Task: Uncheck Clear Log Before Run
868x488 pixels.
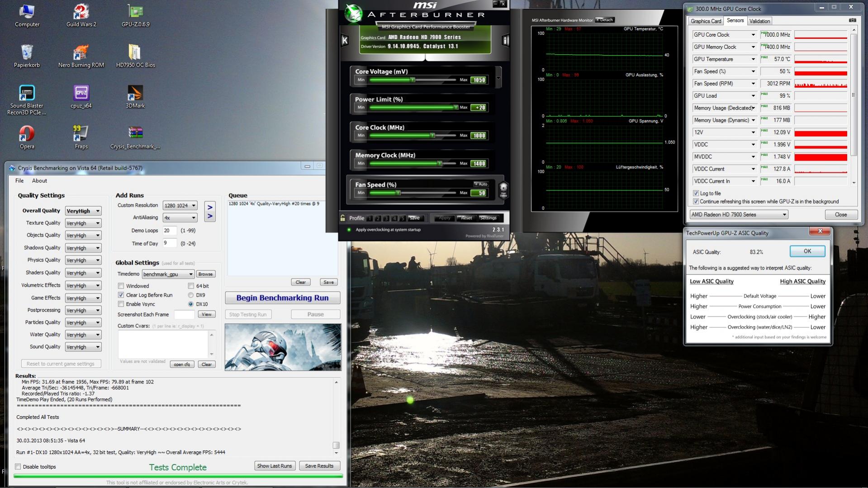Action: tap(121, 295)
